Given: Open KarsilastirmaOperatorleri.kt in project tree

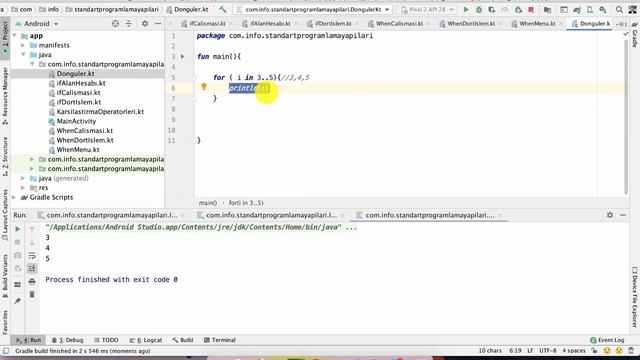Looking at the screenshot, I should click(x=100, y=112).
